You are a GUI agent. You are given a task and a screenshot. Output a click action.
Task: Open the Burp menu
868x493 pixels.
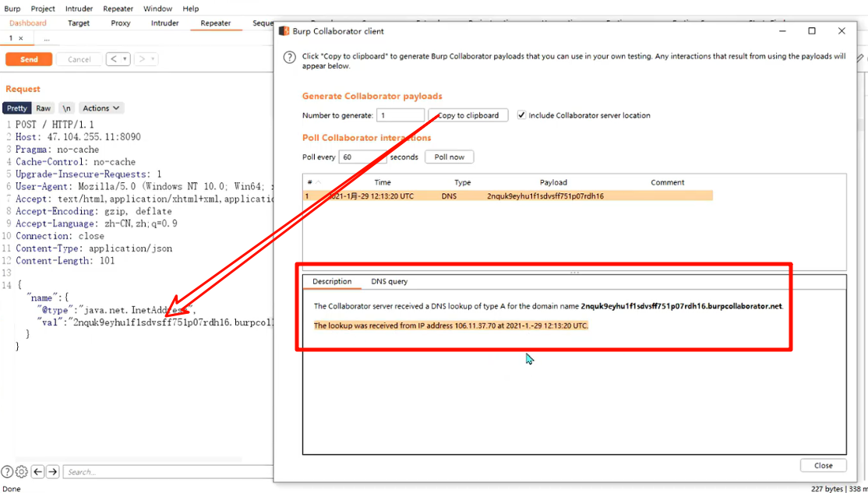(12, 9)
